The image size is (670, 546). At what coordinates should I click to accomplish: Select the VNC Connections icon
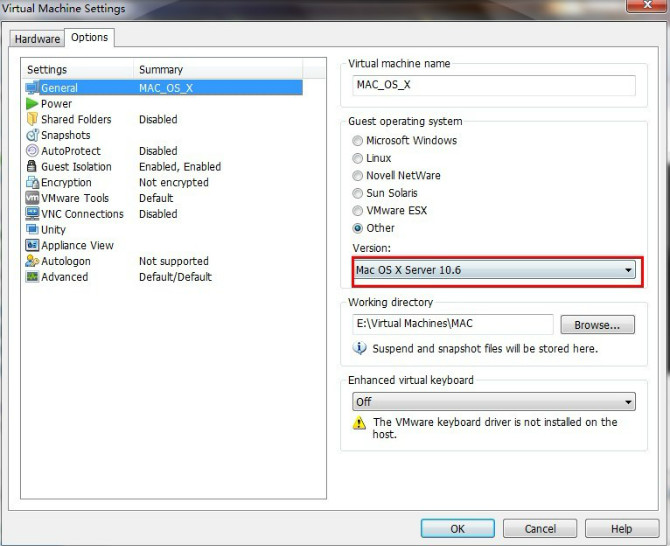[32, 214]
